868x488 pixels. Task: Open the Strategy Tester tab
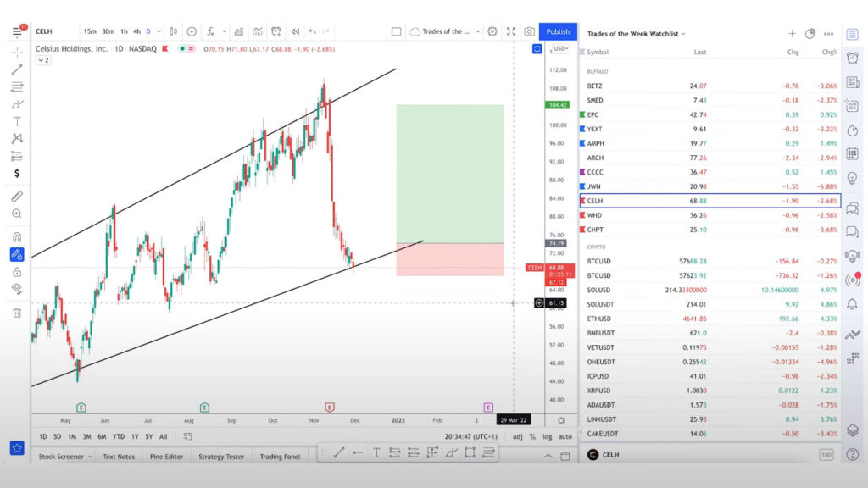click(221, 457)
